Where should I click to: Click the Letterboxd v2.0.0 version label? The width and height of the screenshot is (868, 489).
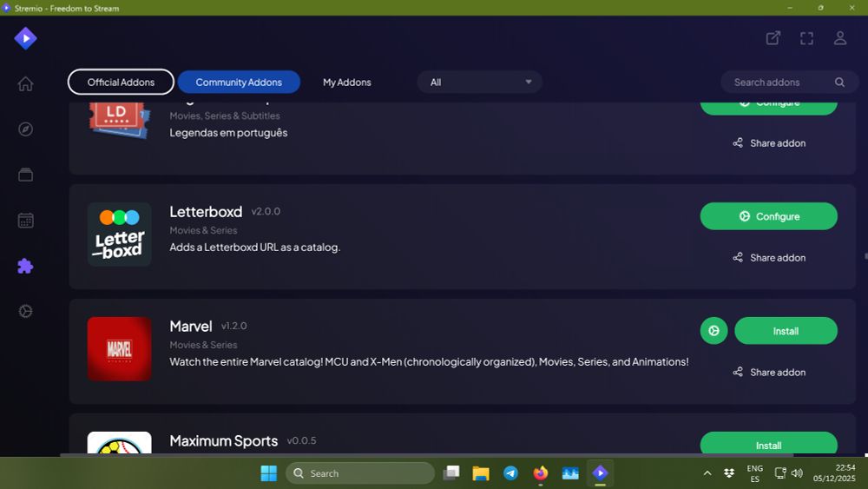pyautogui.click(x=266, y=212)
